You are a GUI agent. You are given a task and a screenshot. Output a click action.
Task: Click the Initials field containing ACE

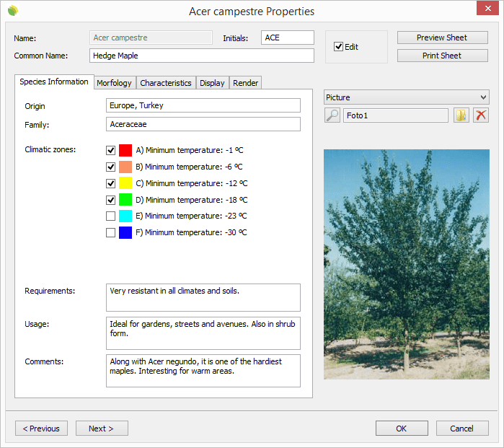(288, 38)
